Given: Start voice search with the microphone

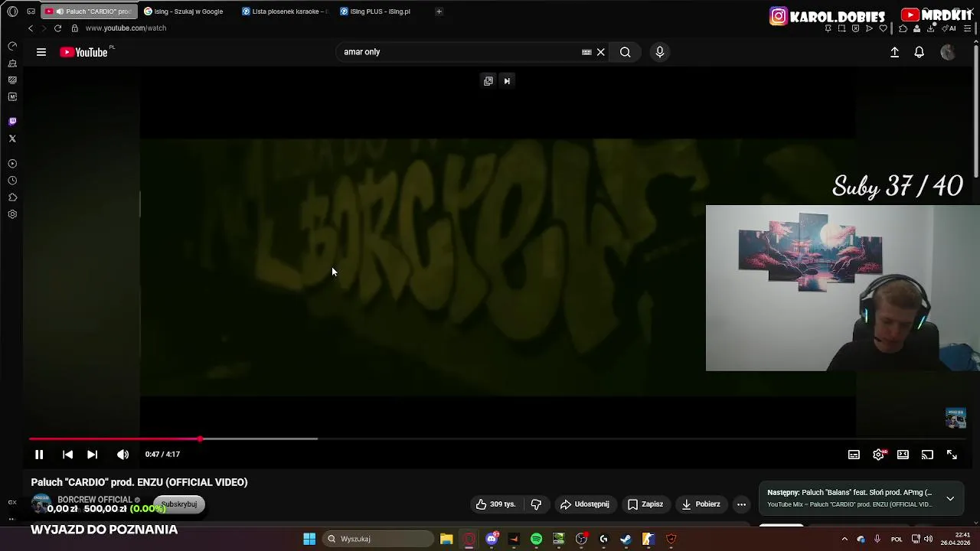Looking at the screenshot, I should pyautogui.click(x=660, y=52).
